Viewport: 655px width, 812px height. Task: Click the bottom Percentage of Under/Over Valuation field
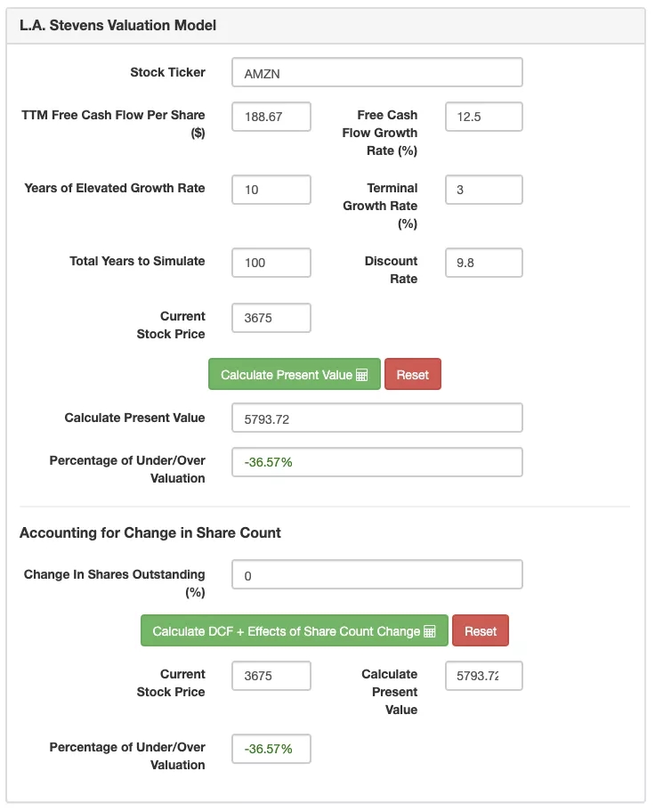271,749
